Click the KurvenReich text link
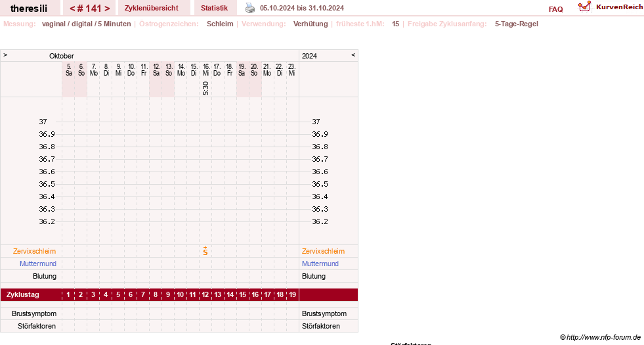This screenshot has width=644, height=345. [619, 7]
